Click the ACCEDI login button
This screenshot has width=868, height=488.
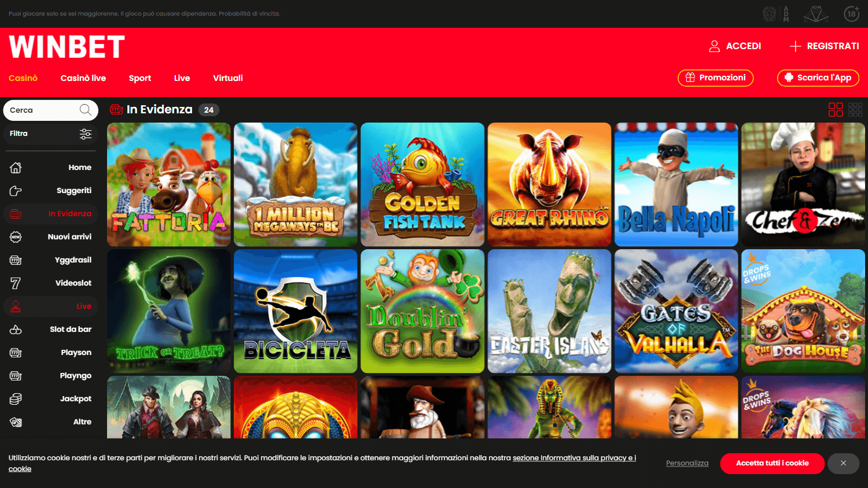(735, 46)
